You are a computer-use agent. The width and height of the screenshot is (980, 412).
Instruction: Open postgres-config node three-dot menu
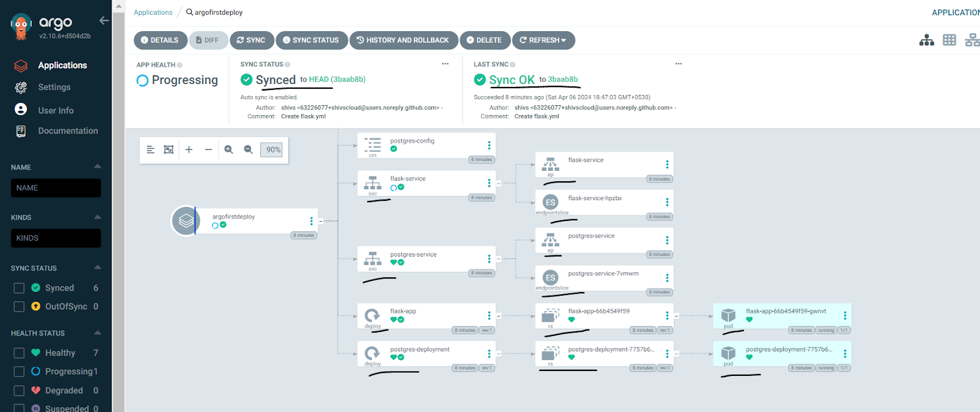point(489,145)
